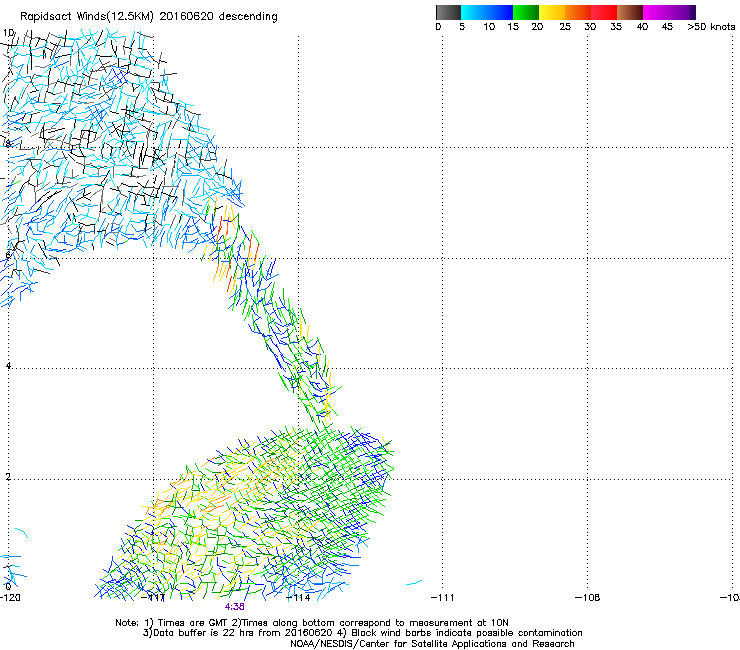Click the gray 0-5 knots color segment
This screenshot has width=740, height=650.
(448, 12)
